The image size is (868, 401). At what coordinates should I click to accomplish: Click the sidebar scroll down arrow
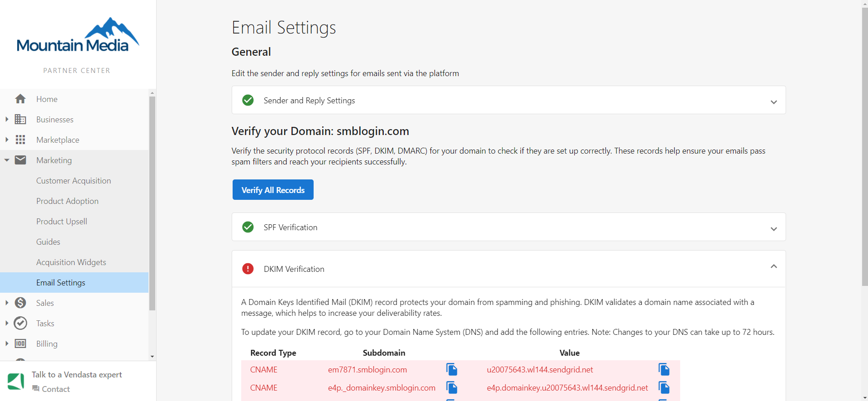pos(152,357)
